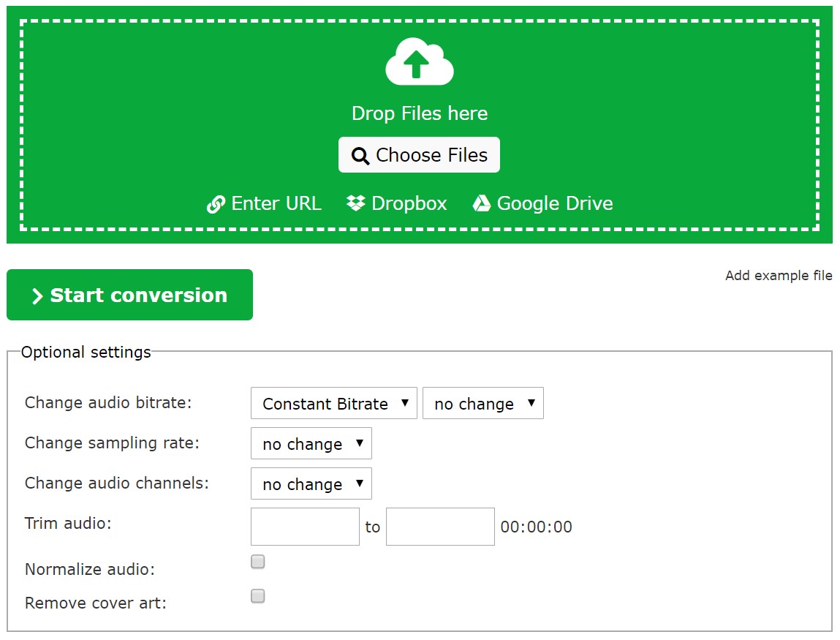
Task: Open the Constant Bitrate dropdown
Action: tap(334, 403)
